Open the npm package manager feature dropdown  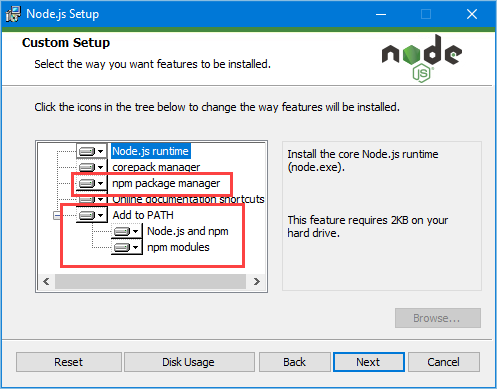(91, 183)
